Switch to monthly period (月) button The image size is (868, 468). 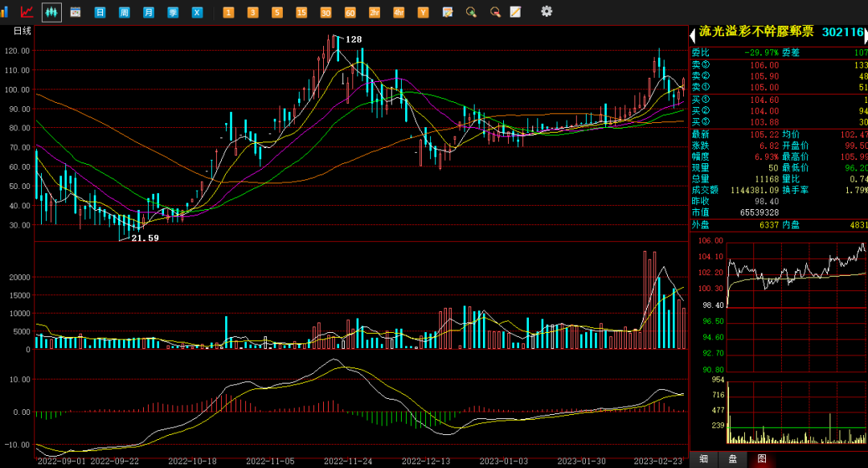pyautogui.click(x=149, y=13)
